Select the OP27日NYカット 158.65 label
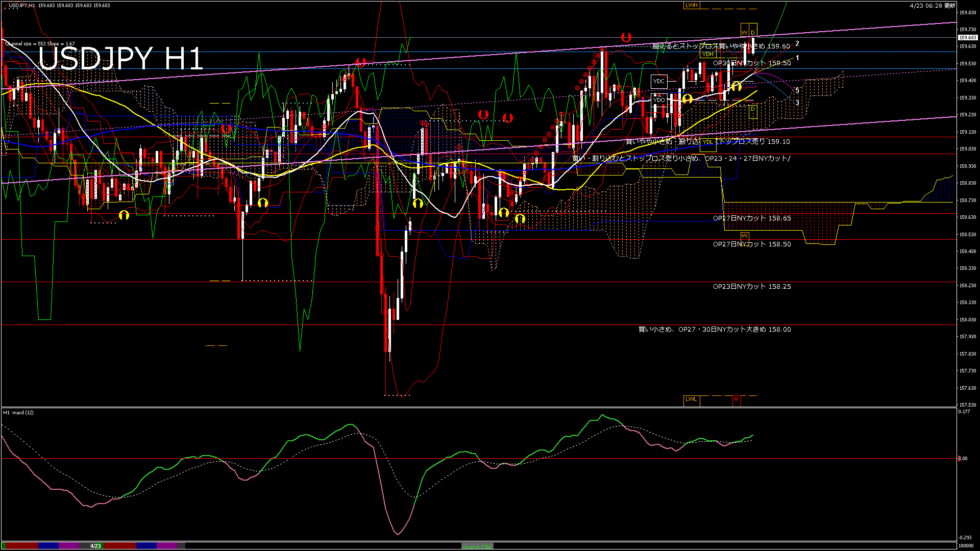The width and height of the screenshot is (980, 551). (751, 218)
